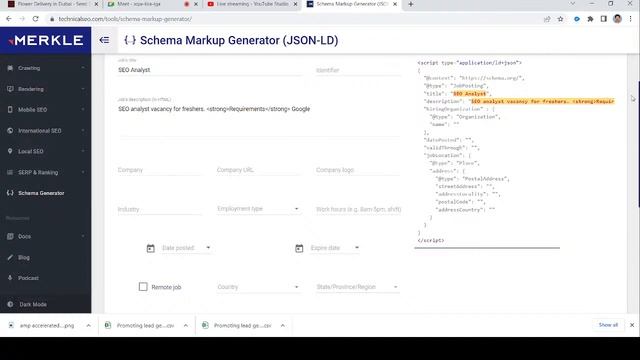640x360 pixels.
Task: Focus the Company logo input field
Action: point(358,170)
